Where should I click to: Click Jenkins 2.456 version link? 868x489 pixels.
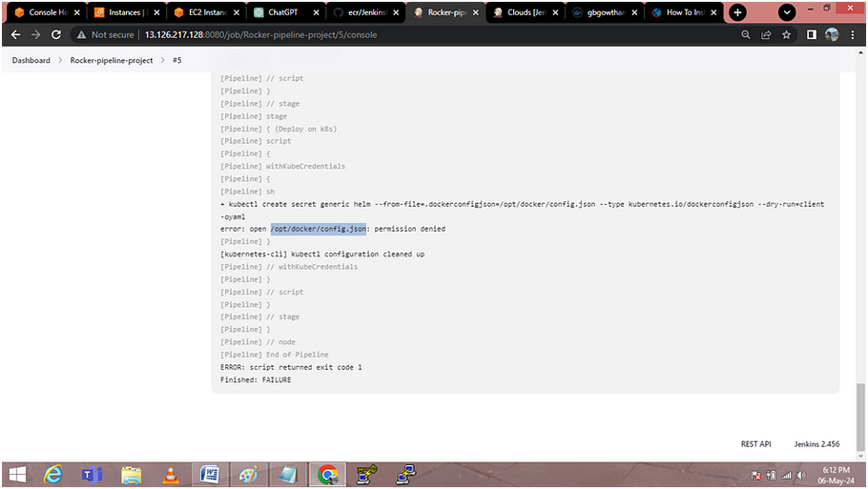(x=816, y=444)
